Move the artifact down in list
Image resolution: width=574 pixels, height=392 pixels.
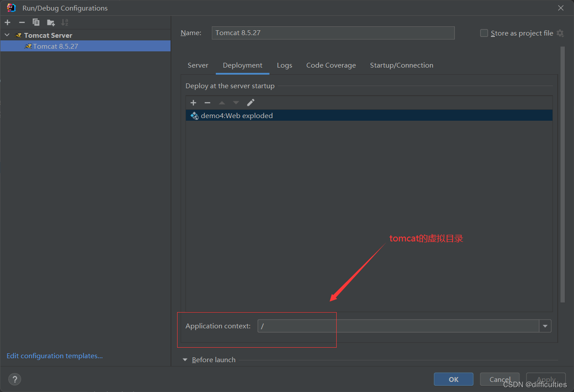click(x=236, y=103)
